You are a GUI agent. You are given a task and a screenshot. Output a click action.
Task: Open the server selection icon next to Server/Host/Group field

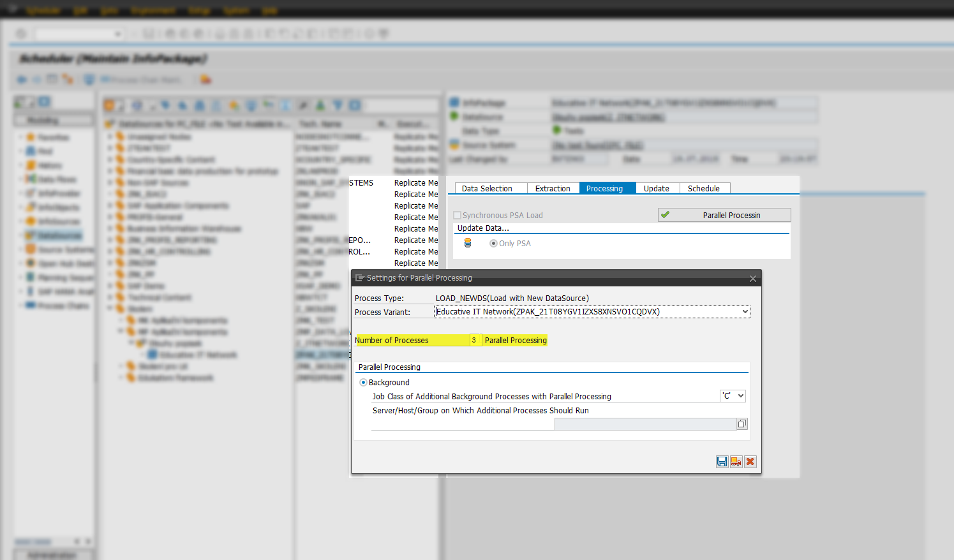(x=742, y=424)
